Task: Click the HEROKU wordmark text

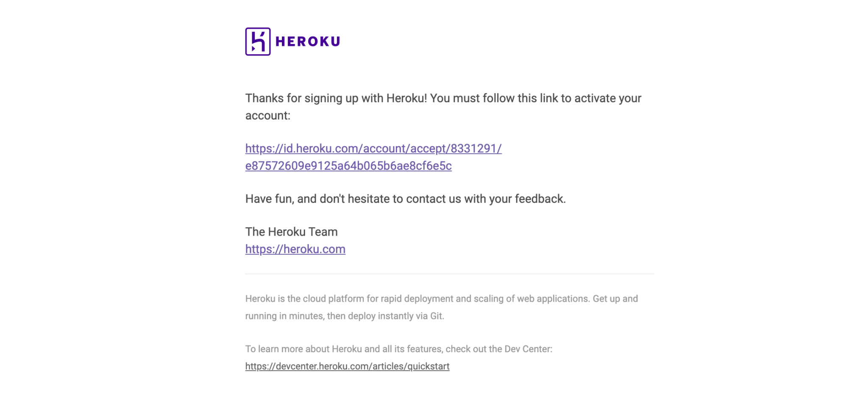Action: [x=308, y=42]
